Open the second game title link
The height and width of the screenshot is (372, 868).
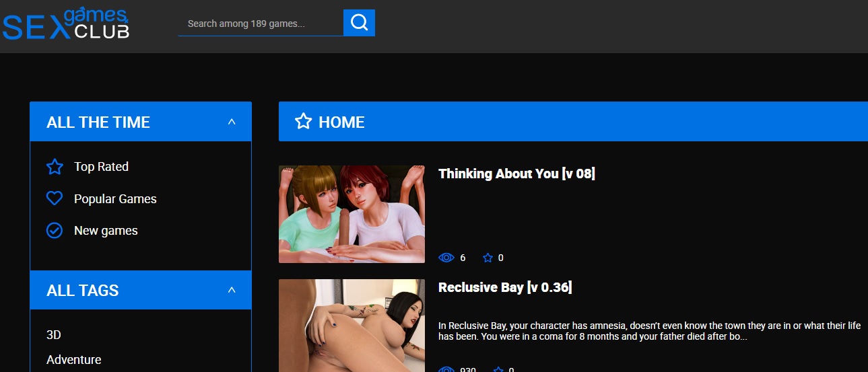tap(505, 288)
